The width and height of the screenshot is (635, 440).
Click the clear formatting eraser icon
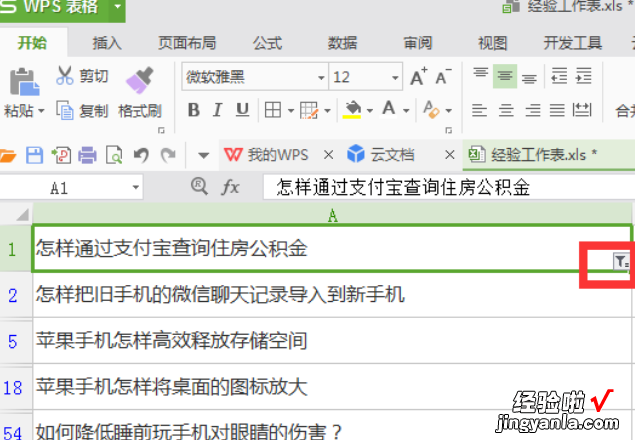click(431, 109)
